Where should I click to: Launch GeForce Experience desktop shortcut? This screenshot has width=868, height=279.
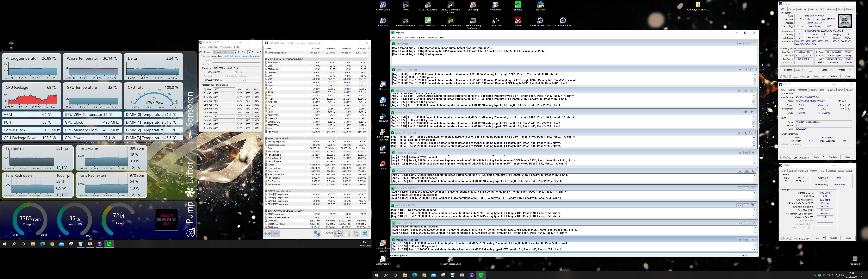(450, 22)
